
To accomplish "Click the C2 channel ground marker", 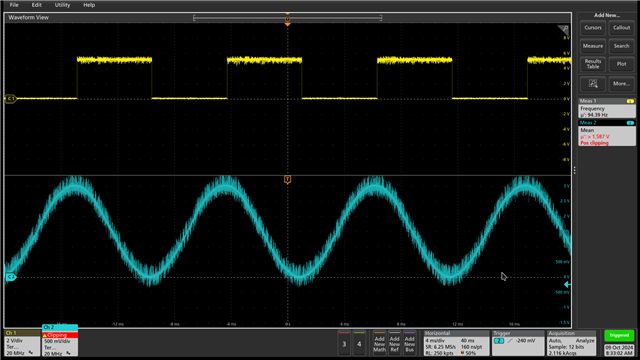I will 10,277.
